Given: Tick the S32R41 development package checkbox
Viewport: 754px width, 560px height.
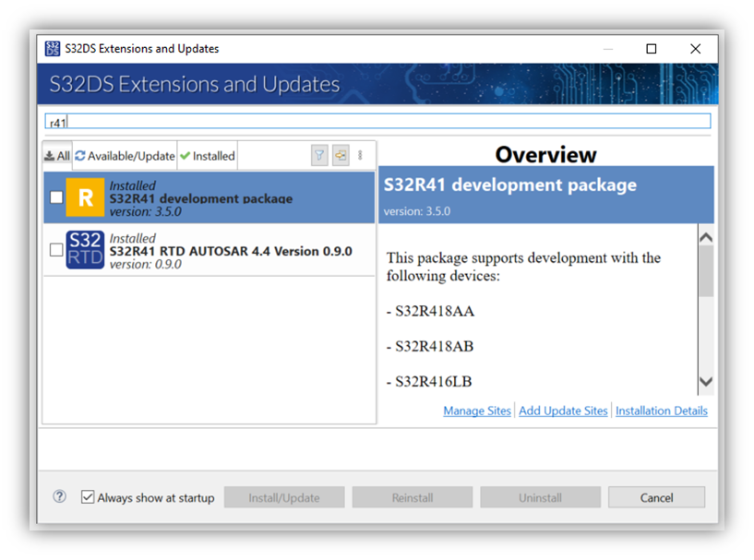Looking at the screenshot, I should pos(56,197).
